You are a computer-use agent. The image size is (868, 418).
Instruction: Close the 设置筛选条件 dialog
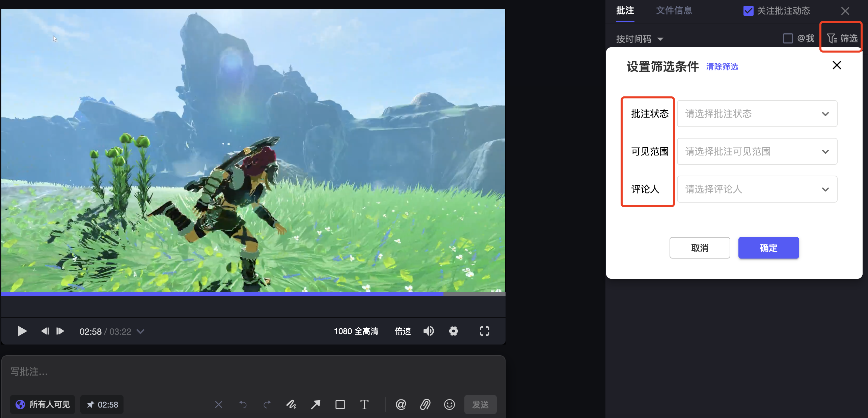tap(837, 65)
